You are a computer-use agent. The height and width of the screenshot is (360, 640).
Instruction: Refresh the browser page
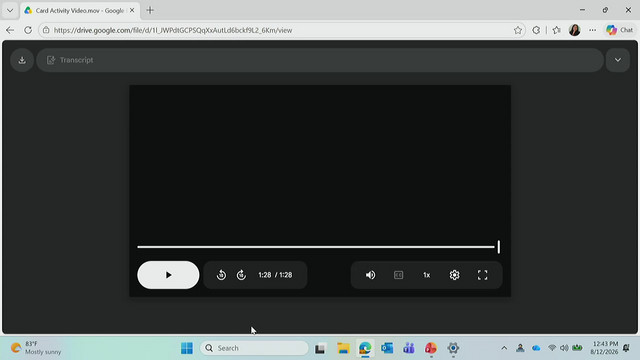[28, 30]
